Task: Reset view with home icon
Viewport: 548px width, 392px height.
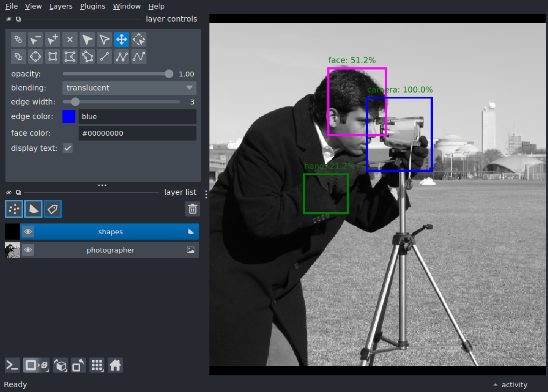Action: [x=115, y=366]
